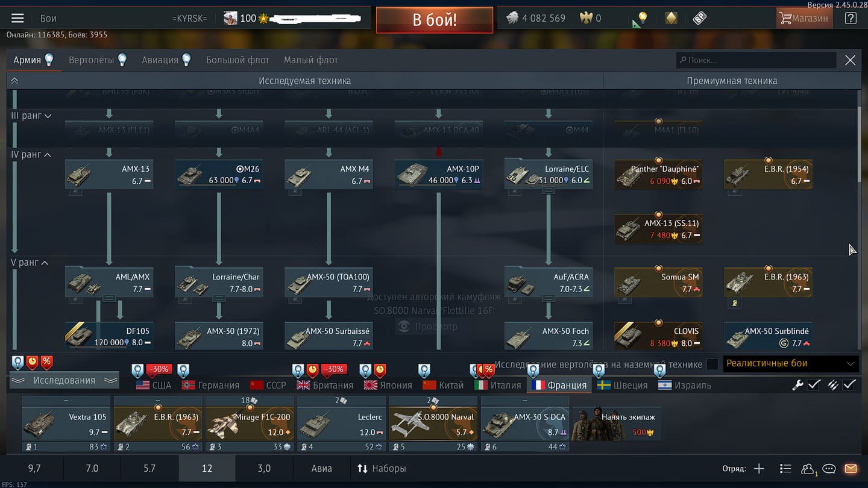This screenshot has width=868, height=488.
Task: Click the plus icon to add squad member
Action: click(x=759, y=469)
